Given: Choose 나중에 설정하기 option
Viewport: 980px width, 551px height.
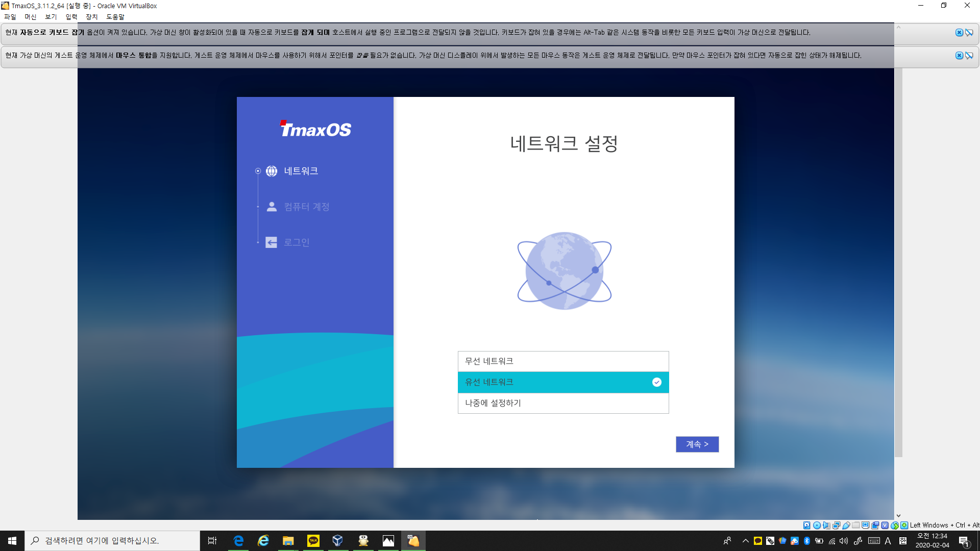Looking at the screenshot, I should click(563, 403).
